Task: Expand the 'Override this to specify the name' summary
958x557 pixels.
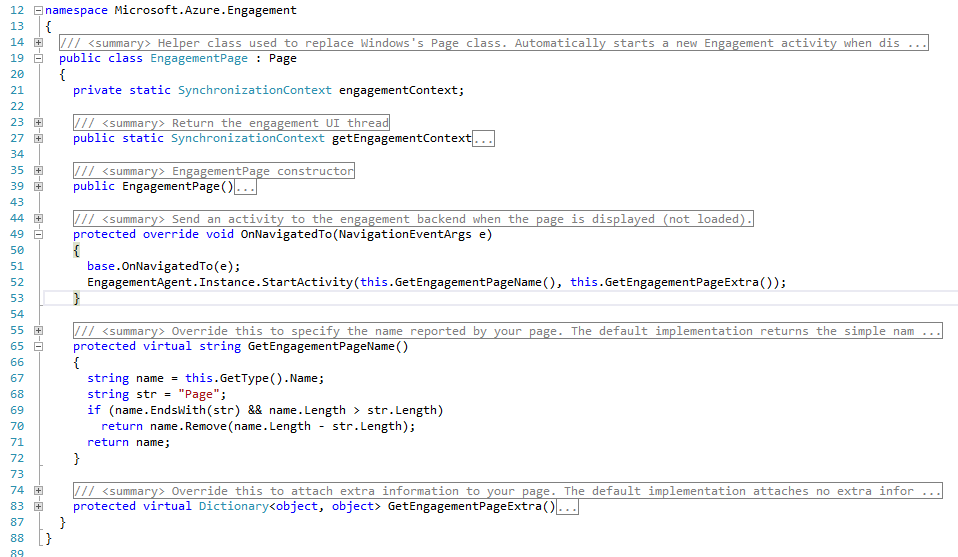Action: [x=38, y=330]
